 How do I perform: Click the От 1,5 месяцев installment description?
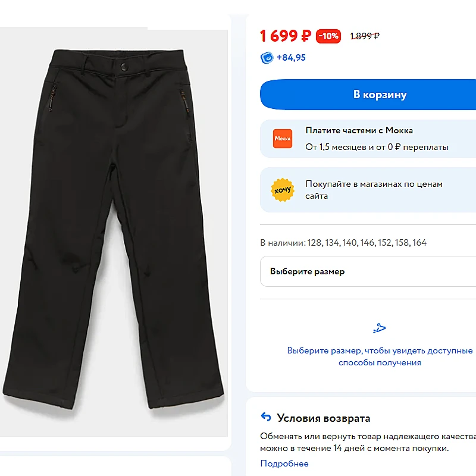[x=377, y=147]
